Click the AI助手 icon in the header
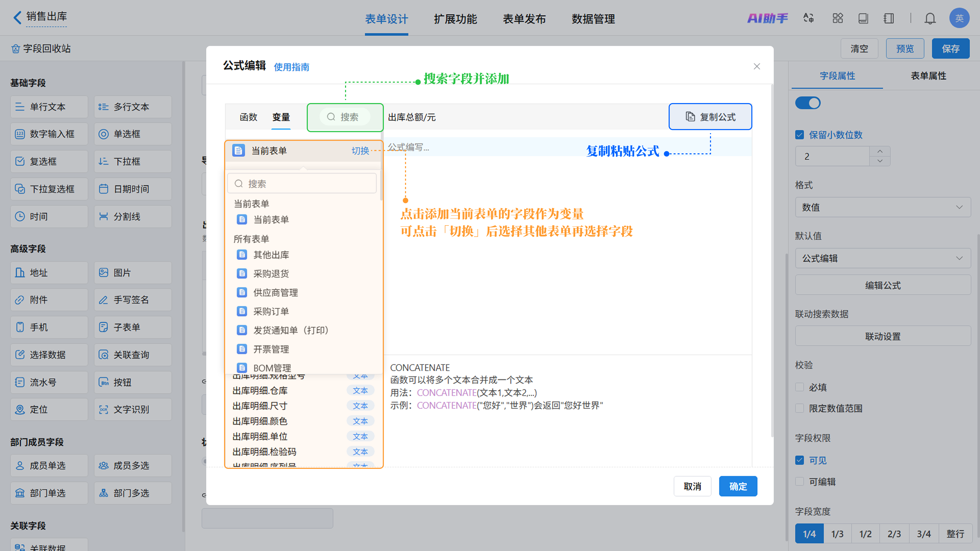 (767, 18)
